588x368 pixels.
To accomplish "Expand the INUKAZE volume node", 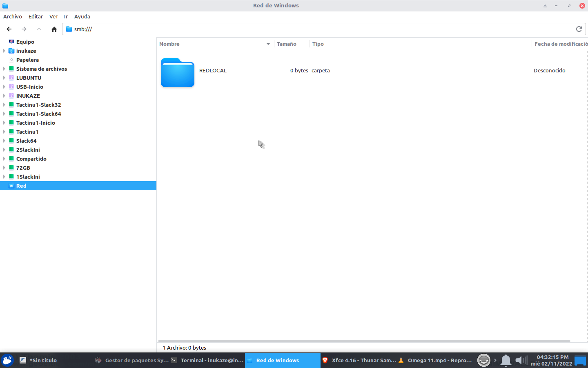I will point(4,96).
